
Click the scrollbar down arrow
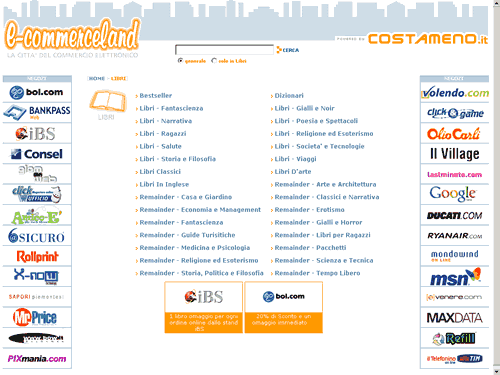click(x=497, y=371)
